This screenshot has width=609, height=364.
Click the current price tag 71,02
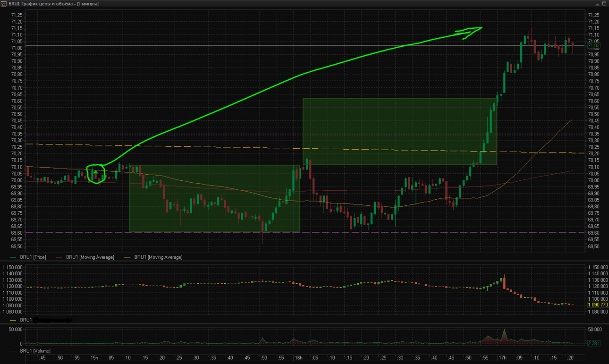(x=593, y=46)
